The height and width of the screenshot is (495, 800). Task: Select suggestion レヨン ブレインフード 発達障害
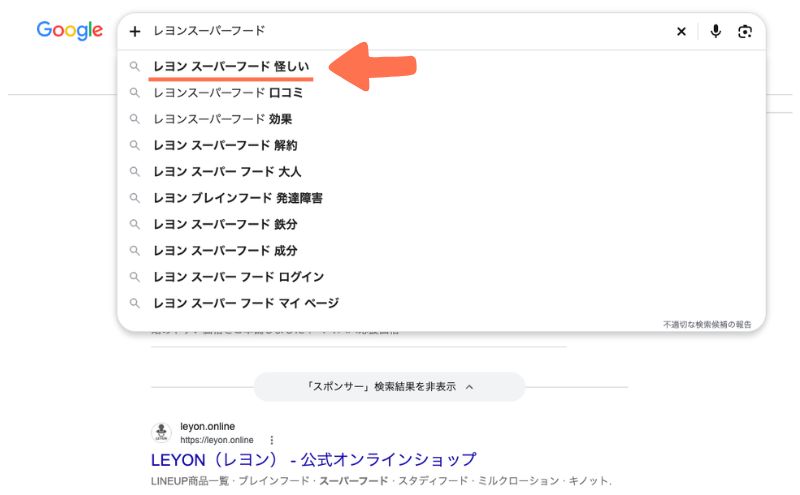(441, 198)
